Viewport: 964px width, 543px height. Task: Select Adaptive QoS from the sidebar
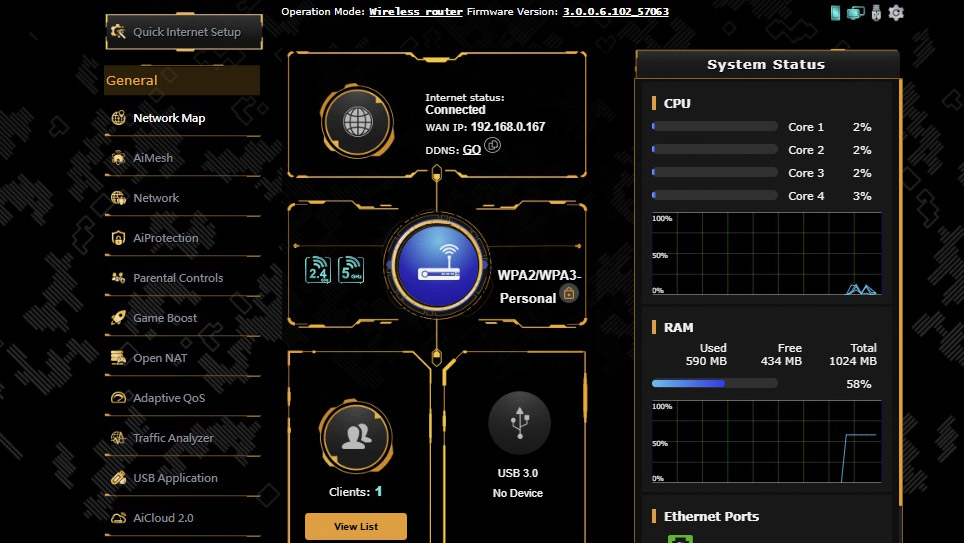coord(172,398)
